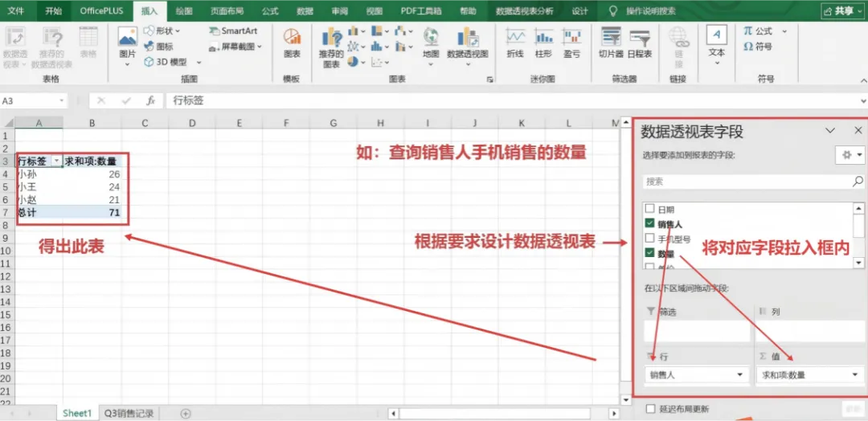Insert a 日程表 timeline filter
The width and height of the screenshot is (868, 421).
[x=640, y=43]
